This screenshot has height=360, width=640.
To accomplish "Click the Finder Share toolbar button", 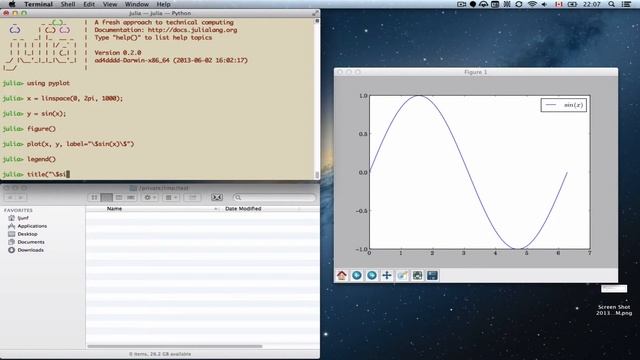I will coord(192,198).
